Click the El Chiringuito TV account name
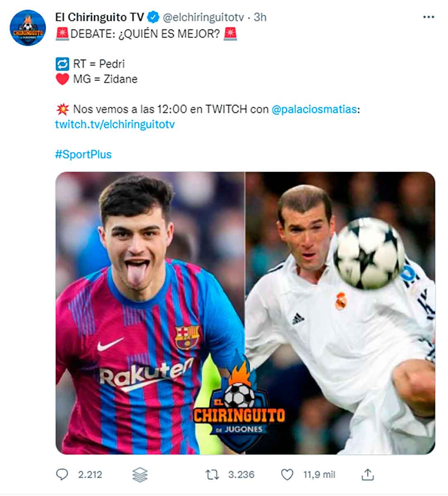This screenshot has width=448, height=496. click(x=100, y=17)
